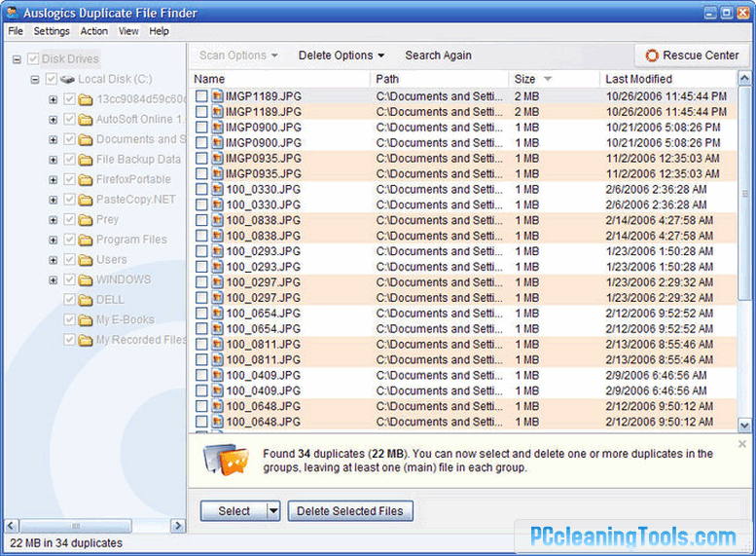Click the My Recorded Files folder icon
This screenshot has height=556, width=756.
[x=86, y=340]
